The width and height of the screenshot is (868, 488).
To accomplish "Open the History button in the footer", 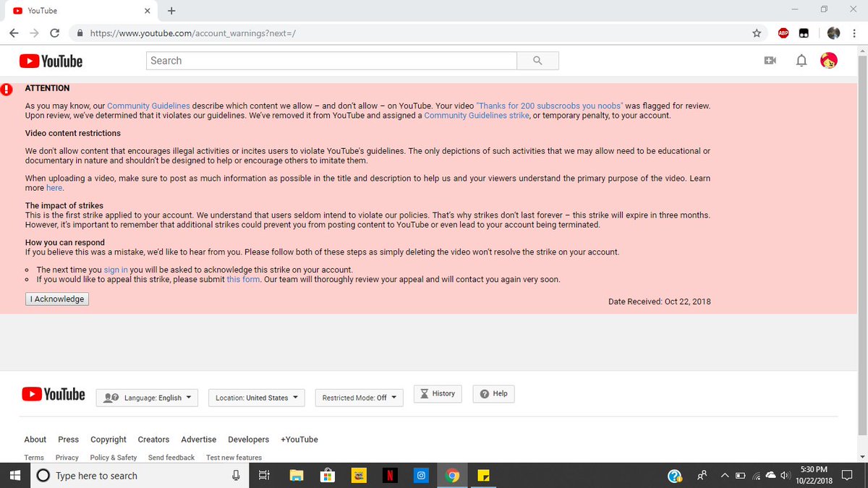I will coord(438,393).
